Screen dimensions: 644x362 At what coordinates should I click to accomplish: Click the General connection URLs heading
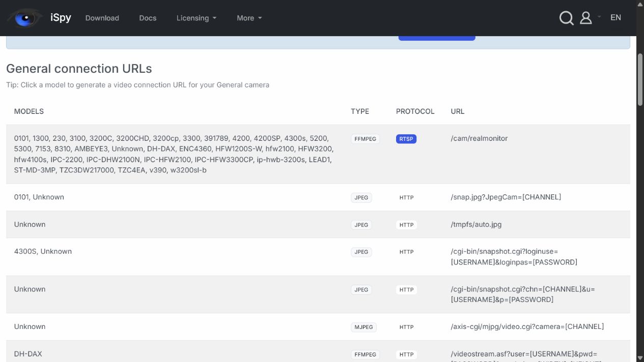79,69
